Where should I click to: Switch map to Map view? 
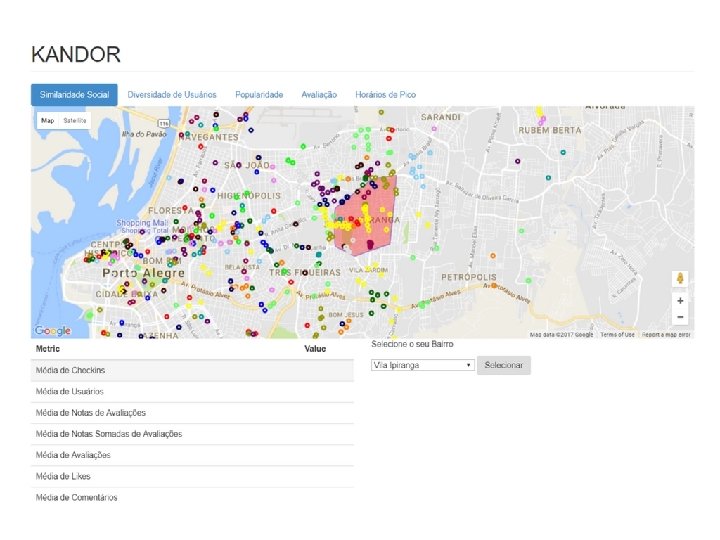[48, 121]
